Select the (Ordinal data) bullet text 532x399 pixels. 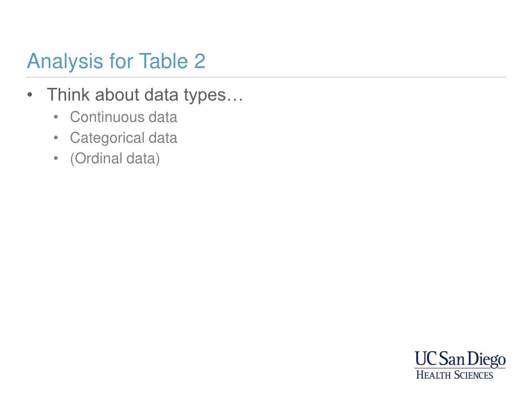pos(115,158)
